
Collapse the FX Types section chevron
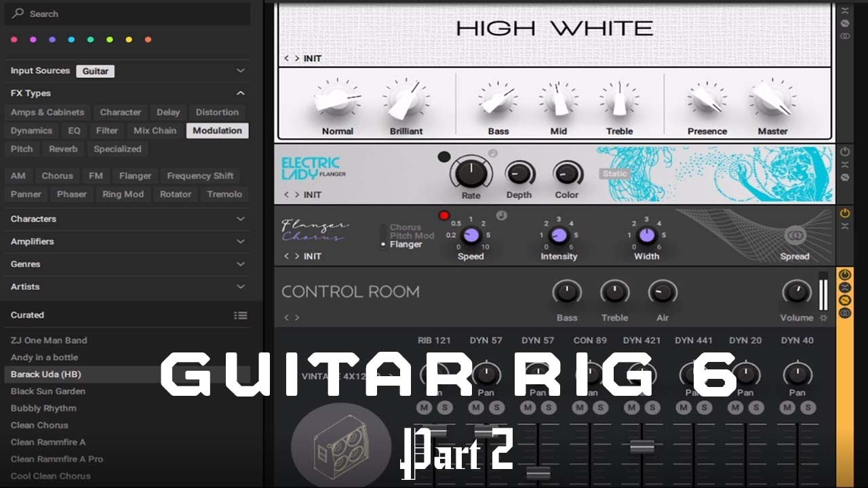click(x=241, y=93)
